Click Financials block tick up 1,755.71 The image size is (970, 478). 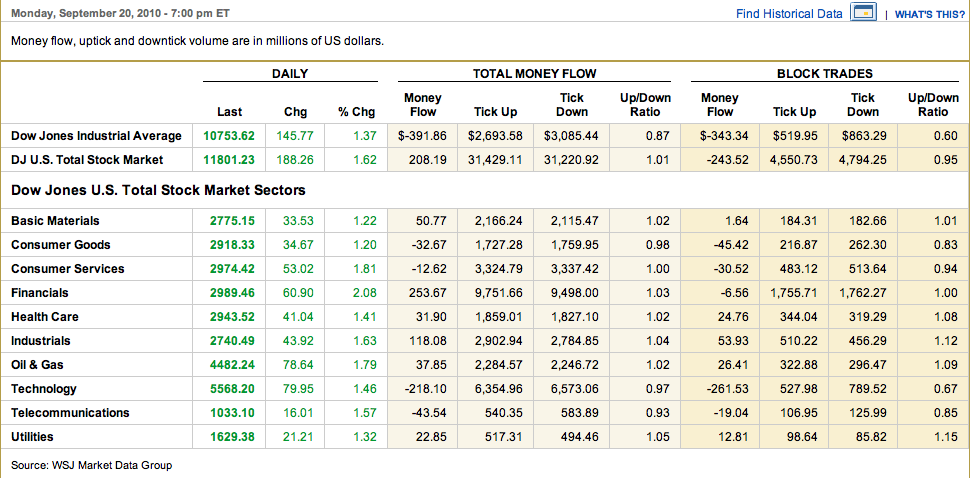coord(794,292)
